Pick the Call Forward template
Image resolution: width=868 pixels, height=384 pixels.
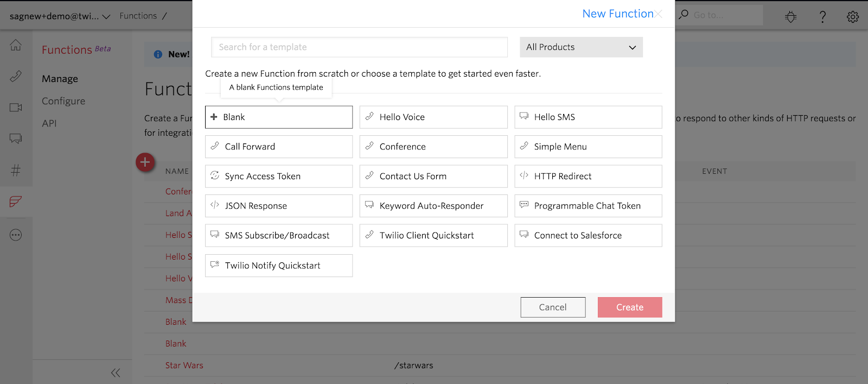(279, 147)
